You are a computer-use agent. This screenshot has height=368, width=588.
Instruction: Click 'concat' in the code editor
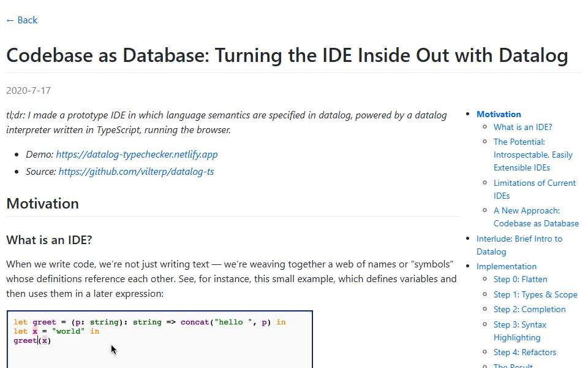(195, 322)
